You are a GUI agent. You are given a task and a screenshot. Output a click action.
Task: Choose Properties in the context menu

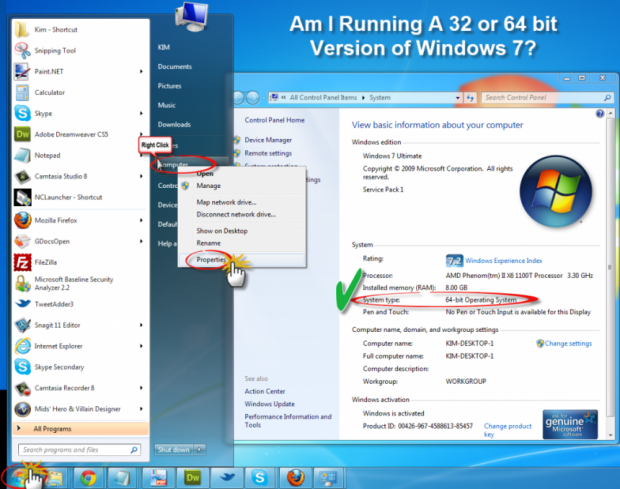coord(210,259)
